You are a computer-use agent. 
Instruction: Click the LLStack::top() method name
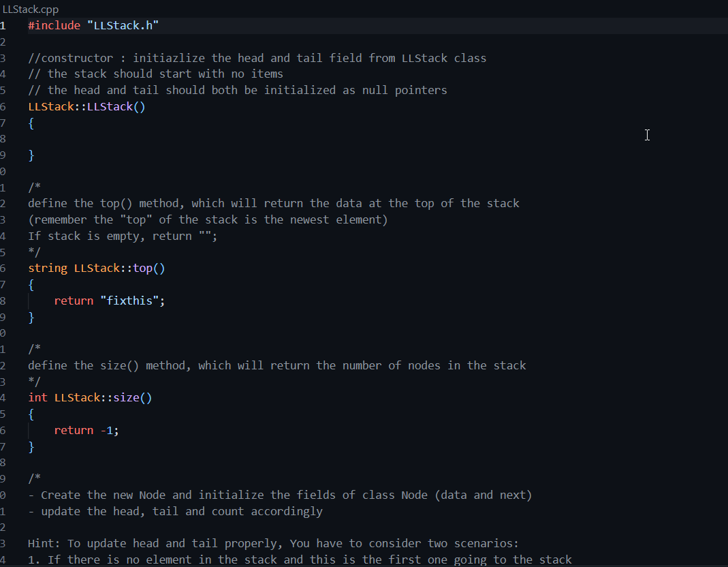pyautogui.click(x=118, y=268)
